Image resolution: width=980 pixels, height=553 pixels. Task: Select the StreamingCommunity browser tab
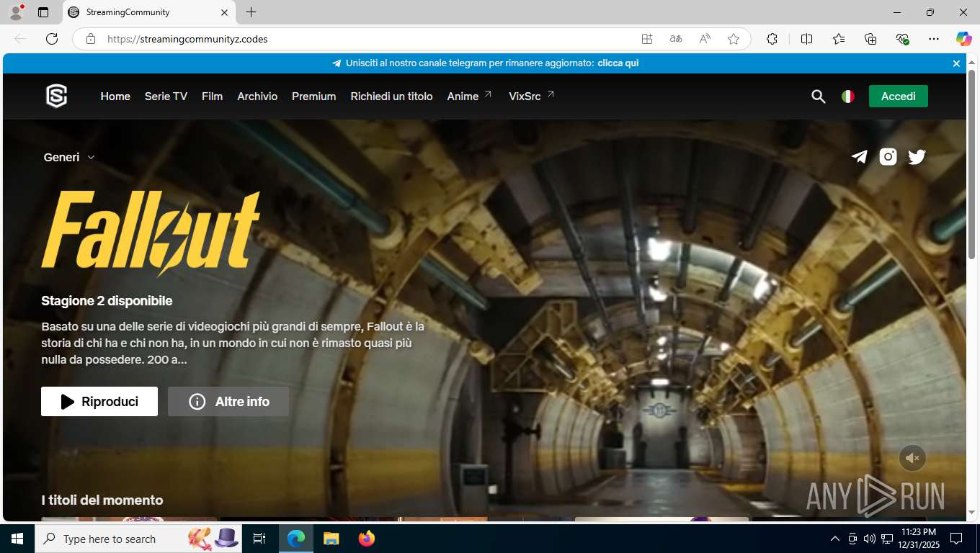[x=148, y=12]
